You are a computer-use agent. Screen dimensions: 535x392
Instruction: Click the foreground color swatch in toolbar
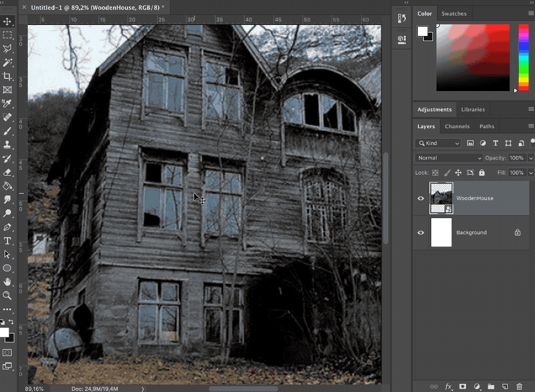click(4, 332)
